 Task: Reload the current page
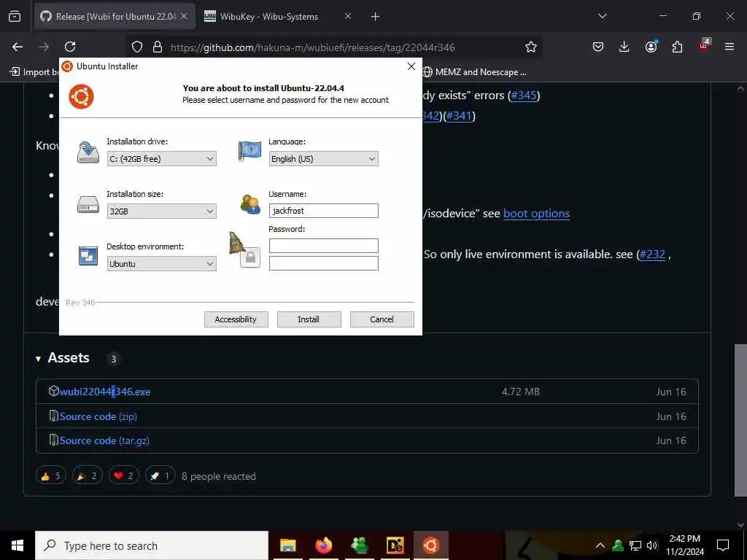pyautogui.click(x=70, y=47)
